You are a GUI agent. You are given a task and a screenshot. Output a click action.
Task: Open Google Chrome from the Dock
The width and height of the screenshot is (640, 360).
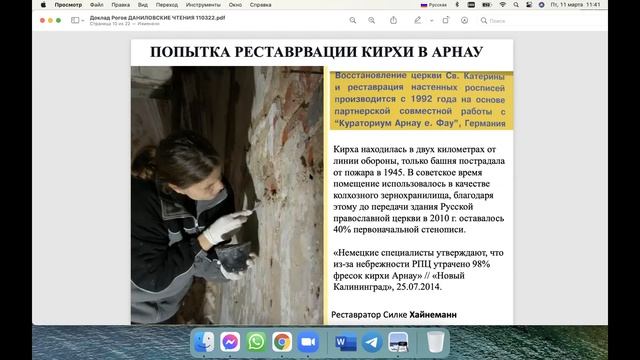point(282,342)
